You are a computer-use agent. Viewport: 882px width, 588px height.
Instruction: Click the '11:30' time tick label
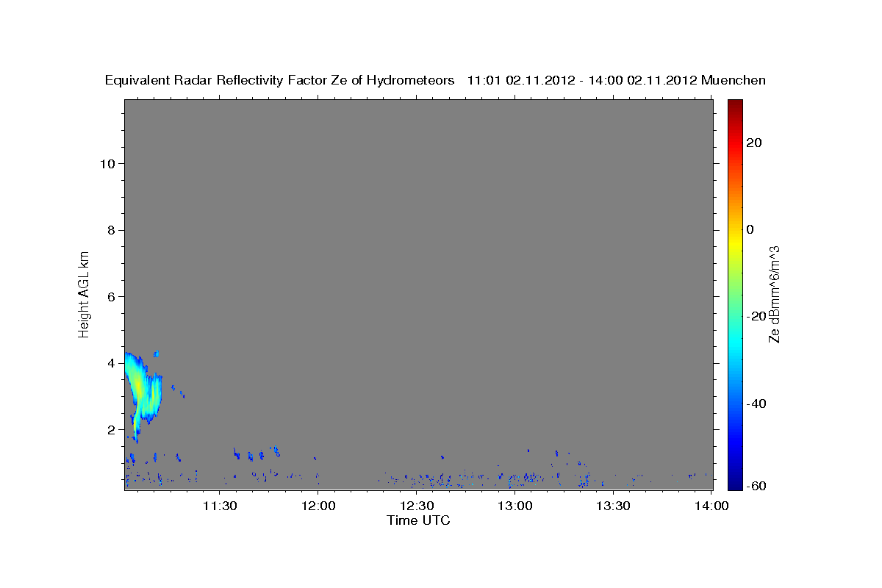(x=219, y=506)
